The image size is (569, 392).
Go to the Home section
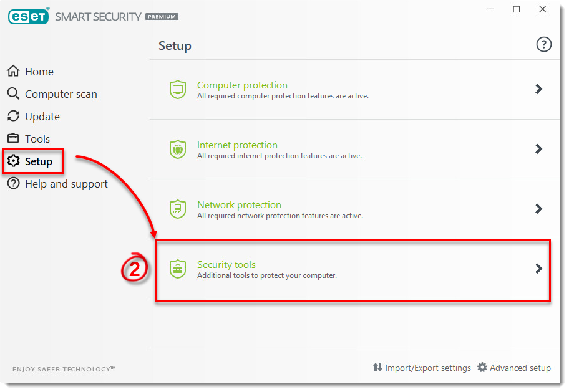(39, 72)
